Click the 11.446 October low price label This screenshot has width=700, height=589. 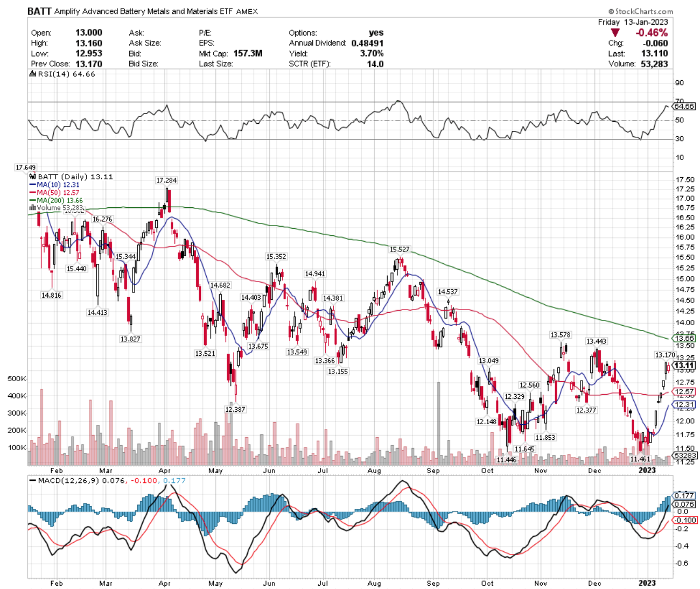click(507, 460)
